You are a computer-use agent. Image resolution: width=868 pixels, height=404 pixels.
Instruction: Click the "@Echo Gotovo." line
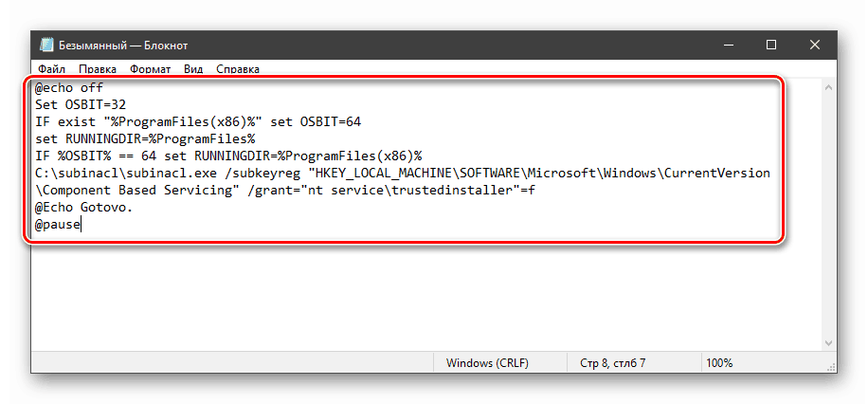pos(84,208)
